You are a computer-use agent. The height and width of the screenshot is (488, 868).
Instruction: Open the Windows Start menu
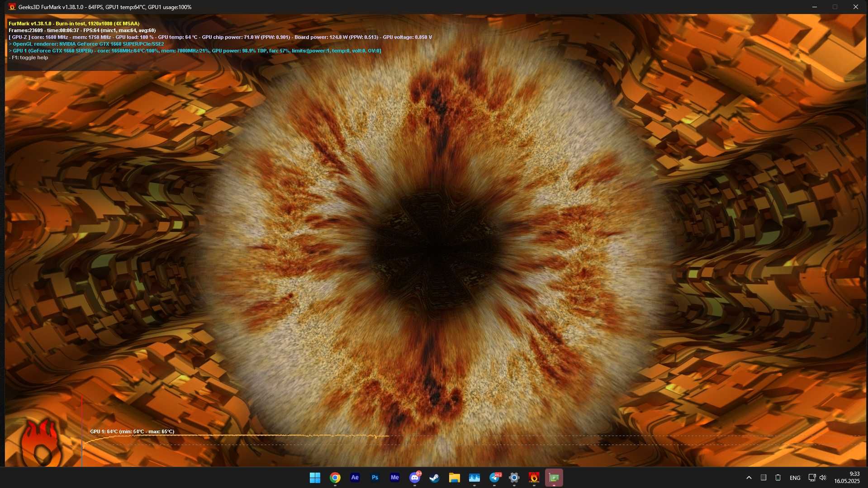315,478
